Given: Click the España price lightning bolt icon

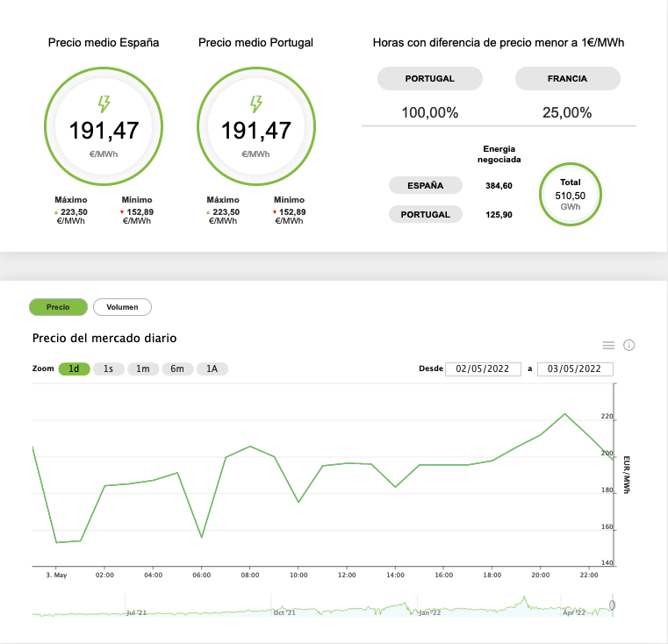Looking at the screenshot, I should (x=104, y=104).
